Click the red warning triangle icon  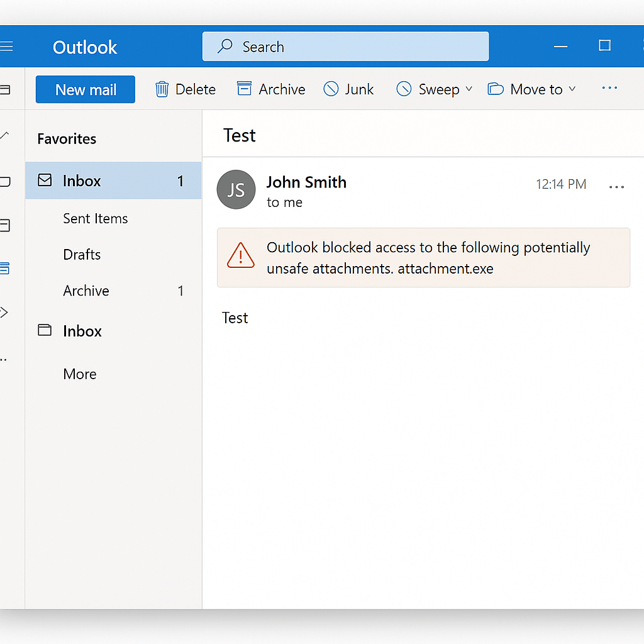241,255
